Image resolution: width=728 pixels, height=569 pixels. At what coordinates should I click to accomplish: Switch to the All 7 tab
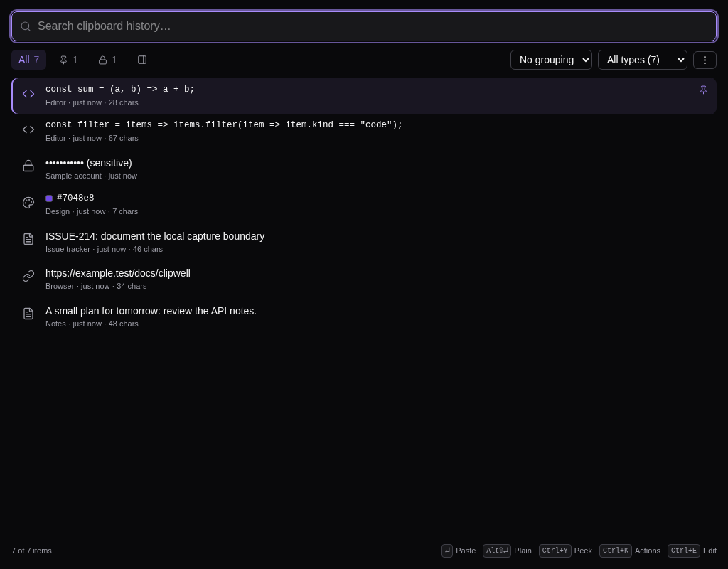[x=28, y=60]
